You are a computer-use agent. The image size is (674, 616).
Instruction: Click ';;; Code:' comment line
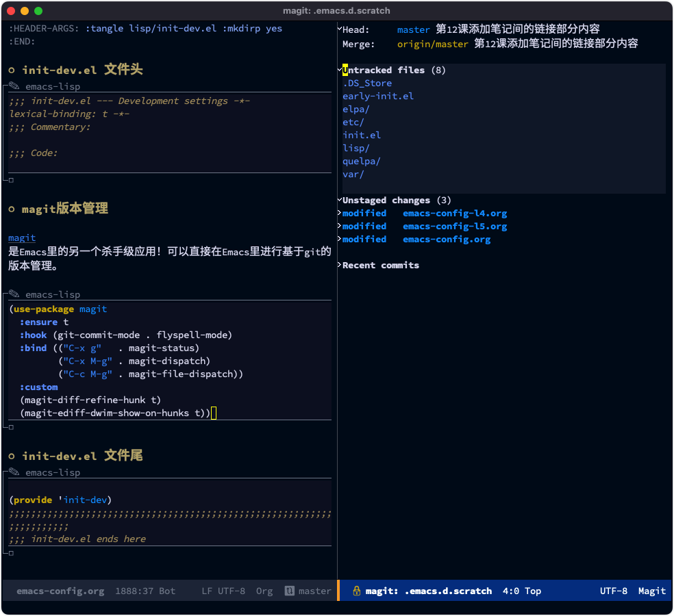(x=33, y=153)
